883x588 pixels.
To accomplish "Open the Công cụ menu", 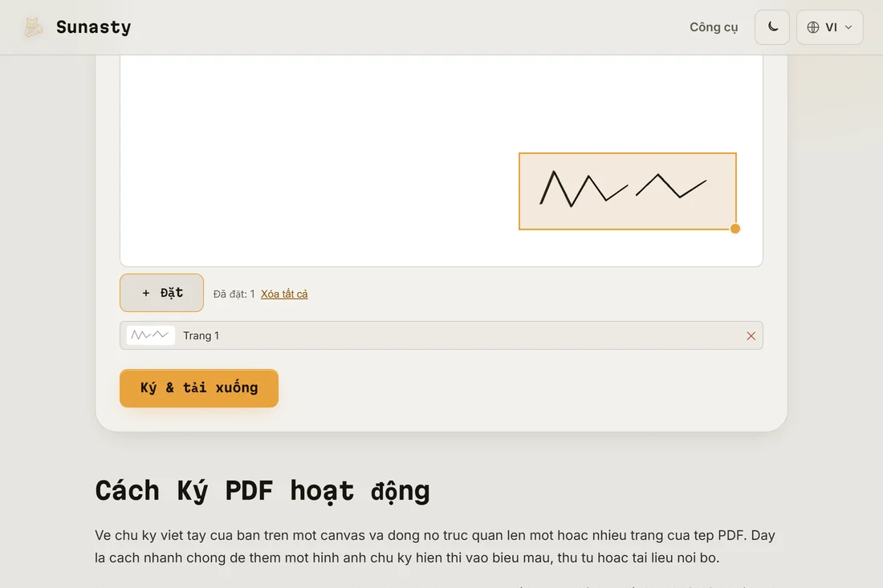I will 714,27.
